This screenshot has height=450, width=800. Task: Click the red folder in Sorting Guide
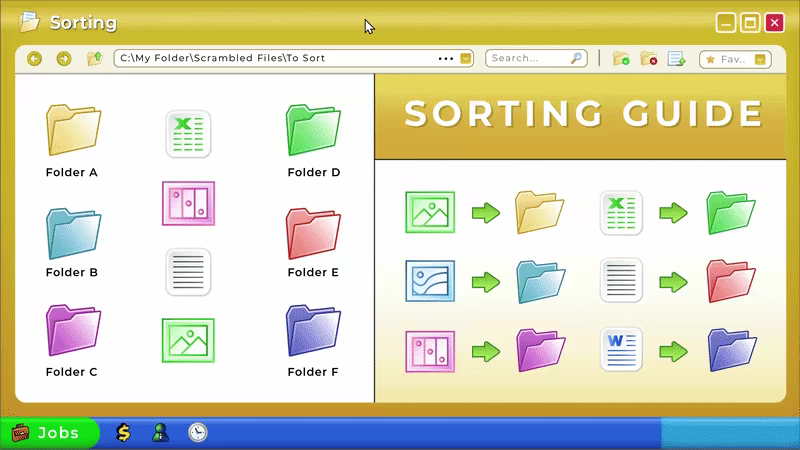coord(731,281)
